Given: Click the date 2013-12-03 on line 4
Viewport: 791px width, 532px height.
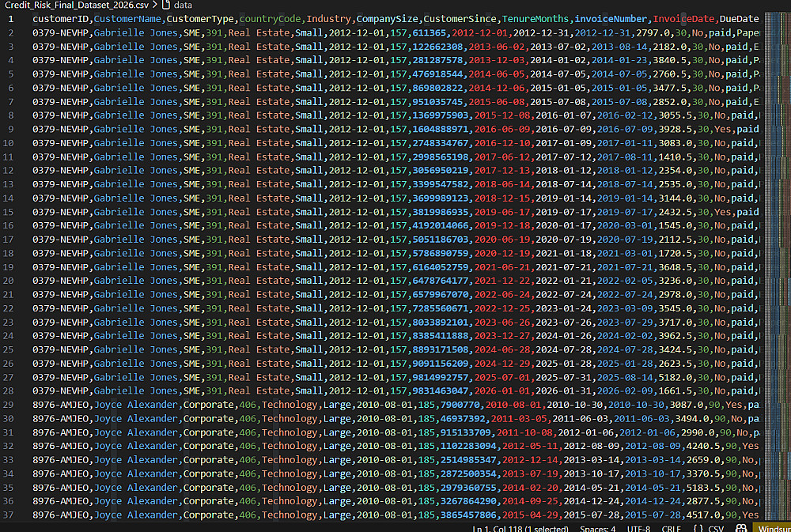Looking at the screenshot, I should click(497, 60).
